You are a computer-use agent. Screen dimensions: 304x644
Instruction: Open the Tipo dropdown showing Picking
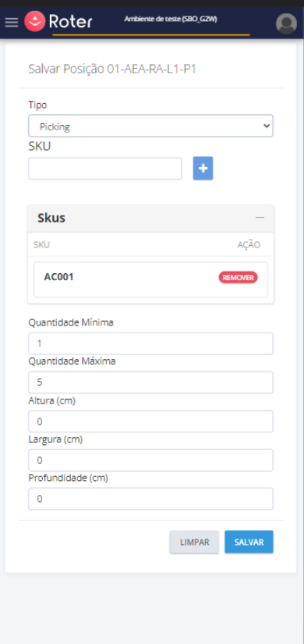click(150, 126)
